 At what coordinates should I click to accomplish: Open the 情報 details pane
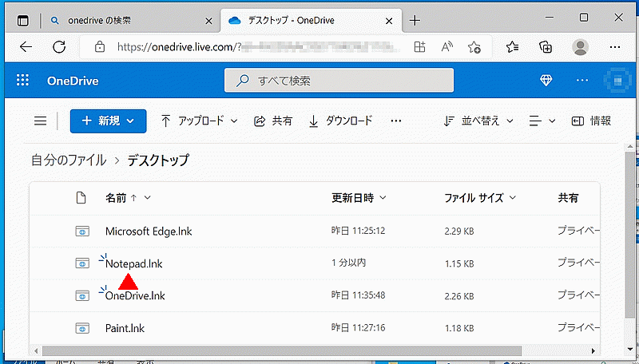[591, 121]
